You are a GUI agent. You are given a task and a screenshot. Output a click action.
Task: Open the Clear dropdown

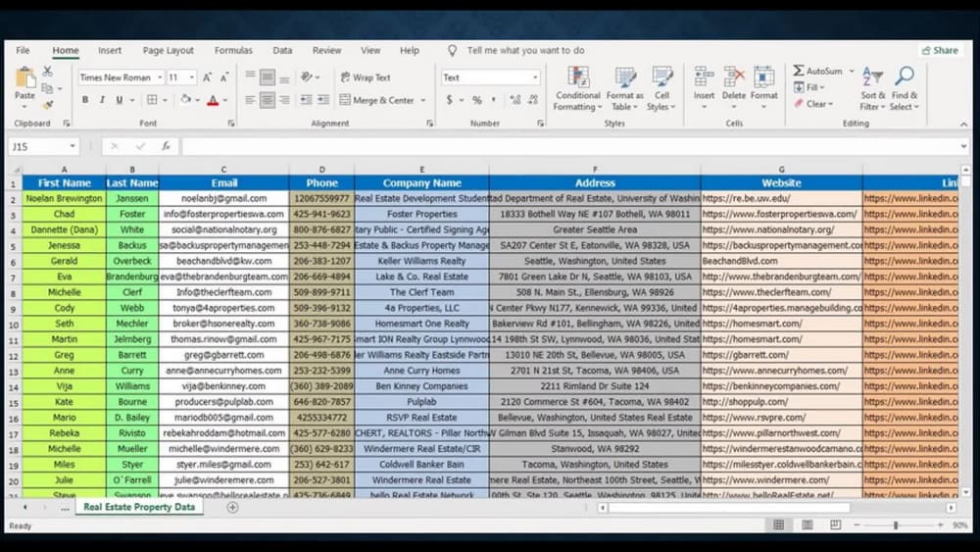[814, 104]
